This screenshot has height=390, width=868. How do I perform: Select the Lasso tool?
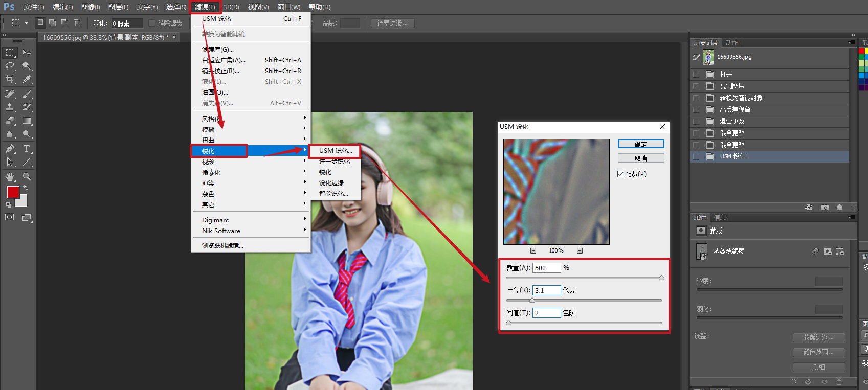click(x=10, y=66)
